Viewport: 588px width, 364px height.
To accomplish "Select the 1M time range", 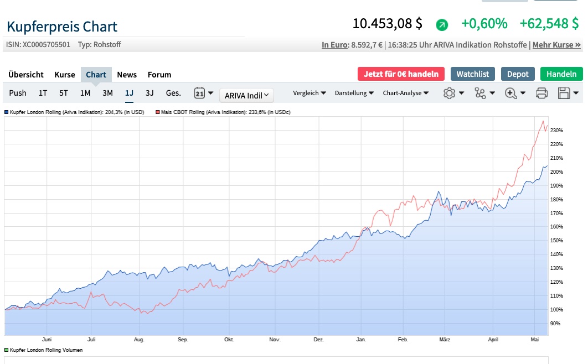I will point(85,93).
